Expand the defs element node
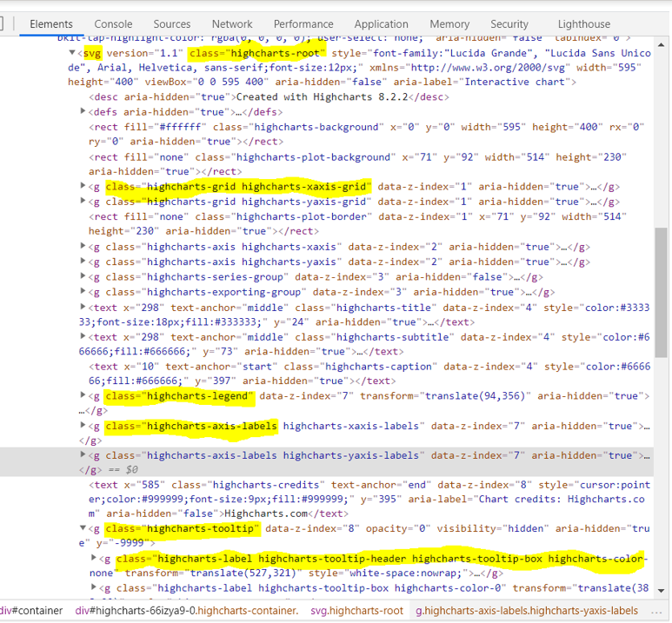672x623 pixels. pos(83,111)
